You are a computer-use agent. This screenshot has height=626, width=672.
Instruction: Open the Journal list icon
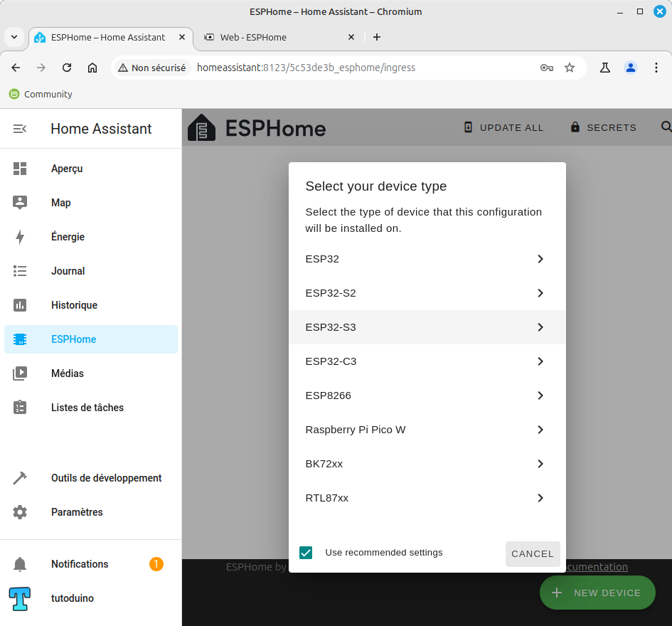[x=20, y=271]
